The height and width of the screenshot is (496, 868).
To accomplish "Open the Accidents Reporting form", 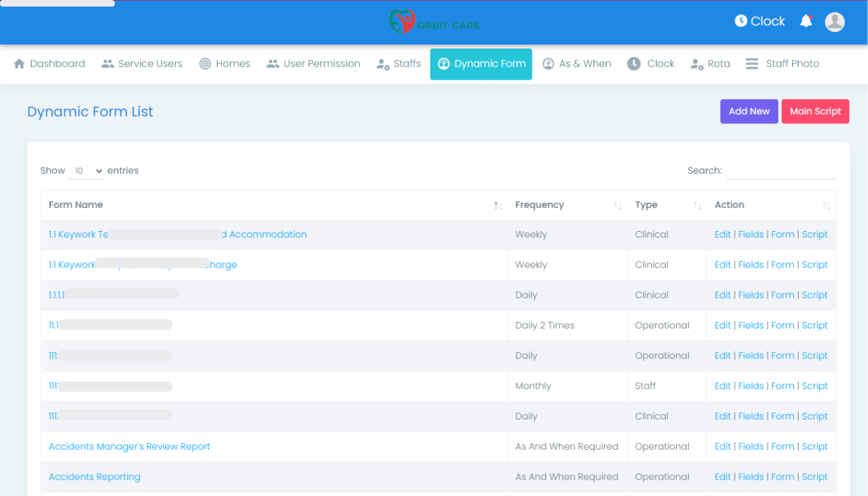I will pos(94,476).
